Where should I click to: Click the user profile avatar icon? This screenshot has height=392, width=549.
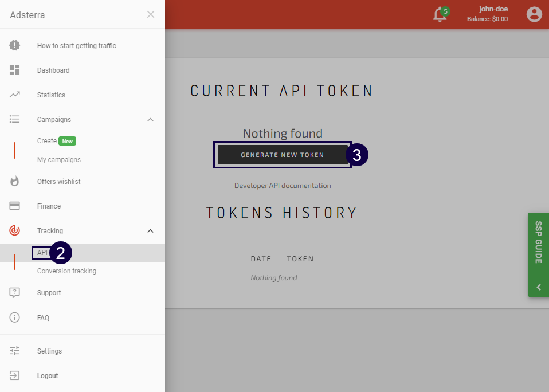tap(534, 14)
